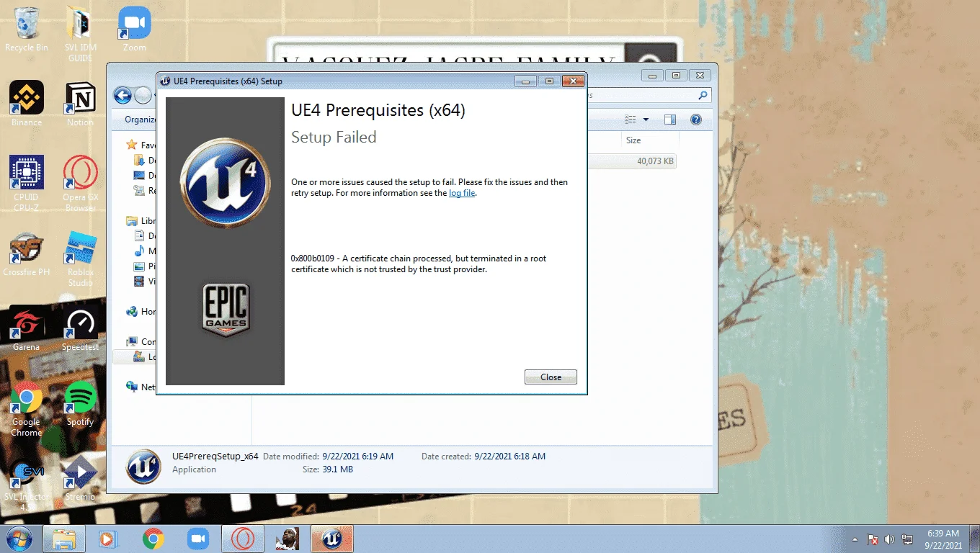This screenshot has height=553, width=980.
Task: Click the Date created 9/22/2021 6:18 AM value
Action: 510,457
